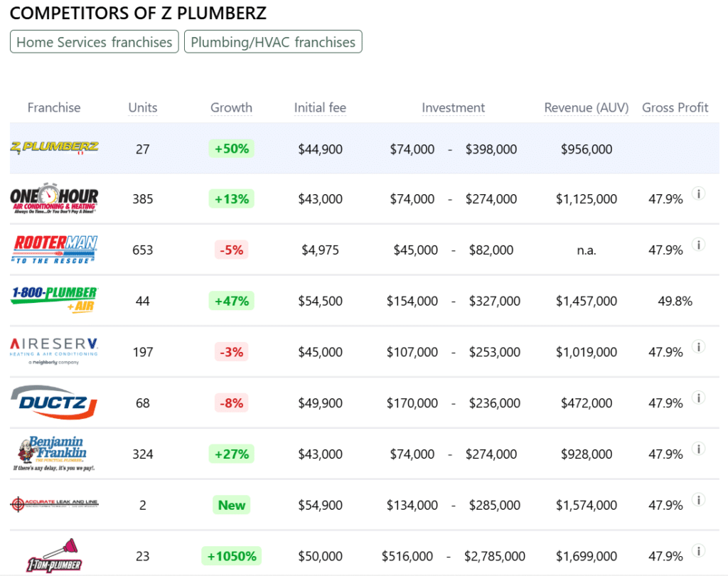Click the Rooter Man logo
Image resolution: width=728 pixels, height=576 pixels.
click(x=54, y=250)
